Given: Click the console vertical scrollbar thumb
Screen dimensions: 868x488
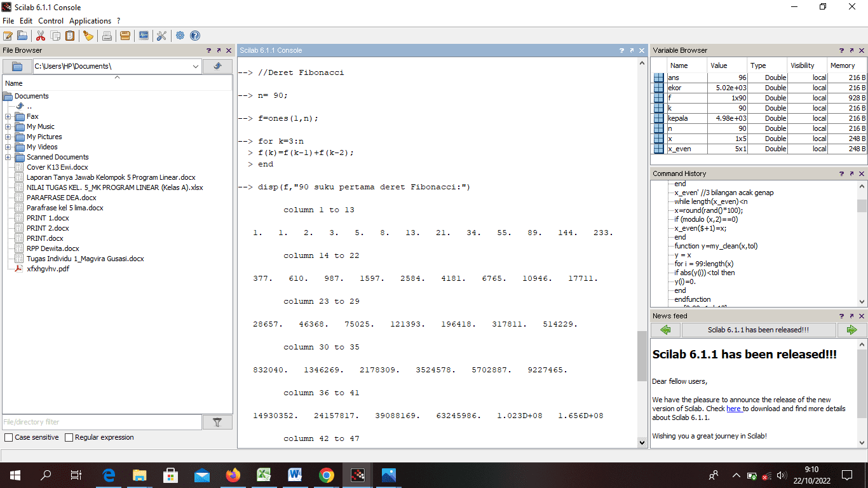Looking at the screenshot, I should pos(642,356).
